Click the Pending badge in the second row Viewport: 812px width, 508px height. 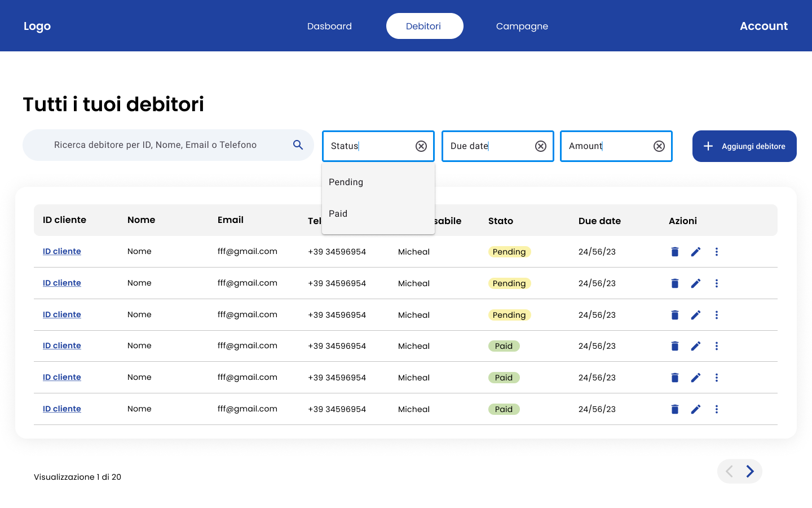(x=509, y=283)
